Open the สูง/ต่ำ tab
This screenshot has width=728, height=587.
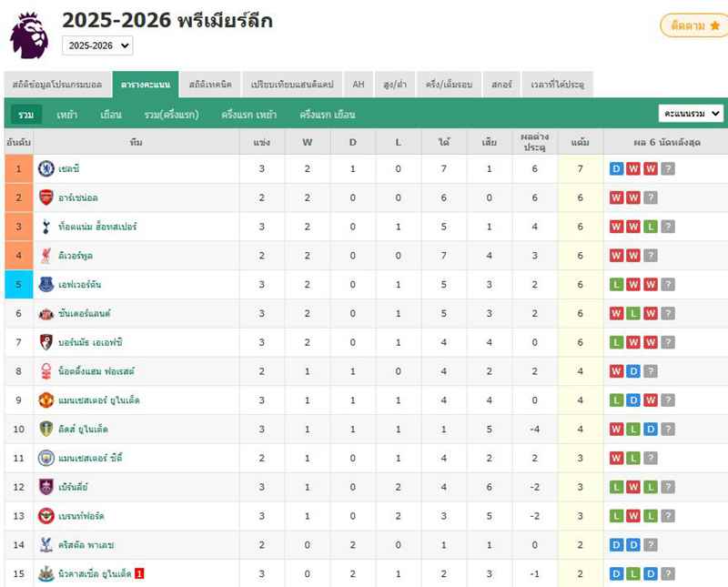coord(395,85)
